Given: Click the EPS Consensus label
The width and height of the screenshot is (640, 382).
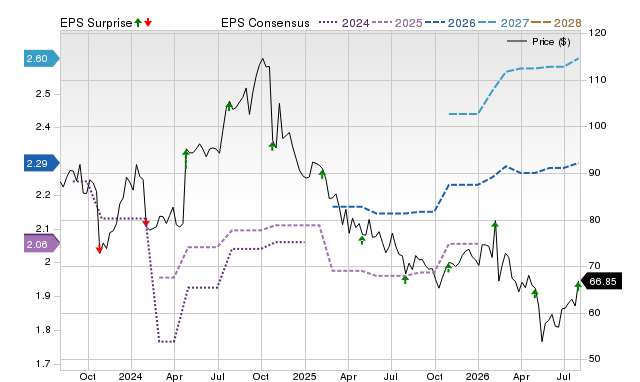Looking at the screenshot, I should pyautogui.click(x=265, y=23).
